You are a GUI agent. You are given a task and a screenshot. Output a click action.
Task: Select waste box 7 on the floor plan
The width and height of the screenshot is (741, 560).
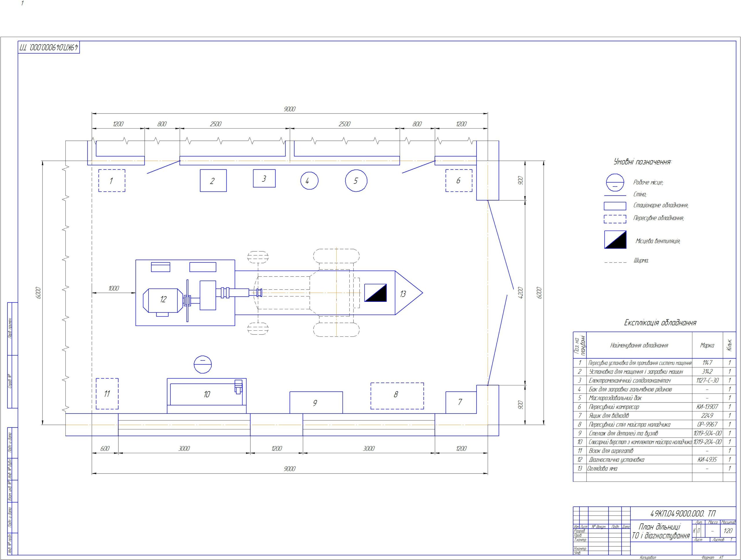point(461,402)
